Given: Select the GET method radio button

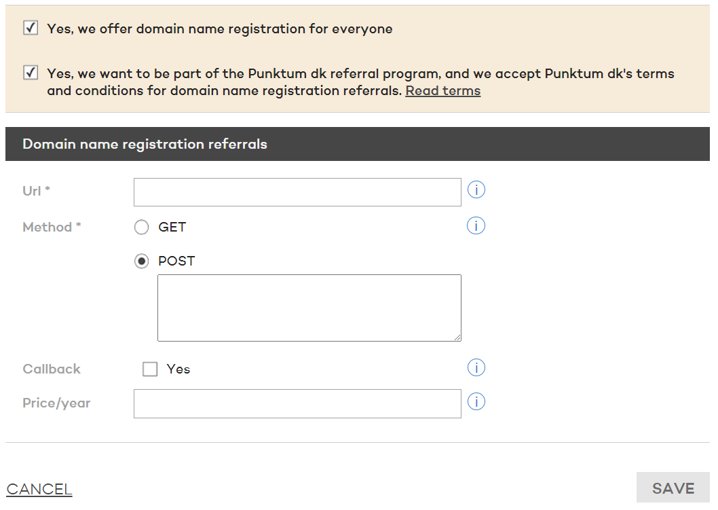Looking at the screenshot, I should tap(142, 227).
